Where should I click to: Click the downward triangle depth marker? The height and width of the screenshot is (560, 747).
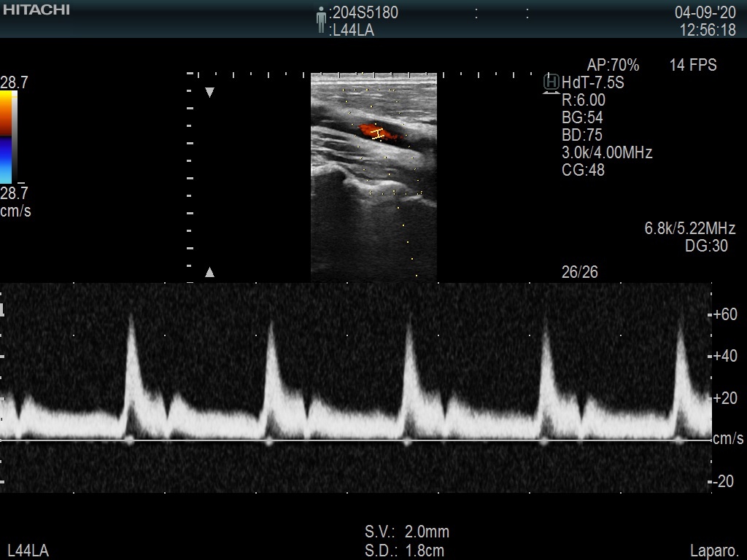[209, 93]
